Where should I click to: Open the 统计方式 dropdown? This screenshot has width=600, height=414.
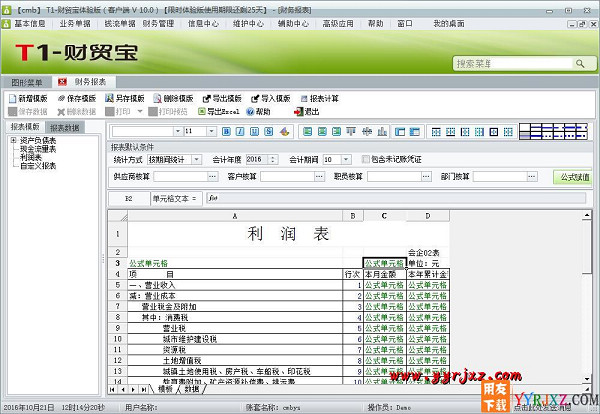(x=196, y=160)
